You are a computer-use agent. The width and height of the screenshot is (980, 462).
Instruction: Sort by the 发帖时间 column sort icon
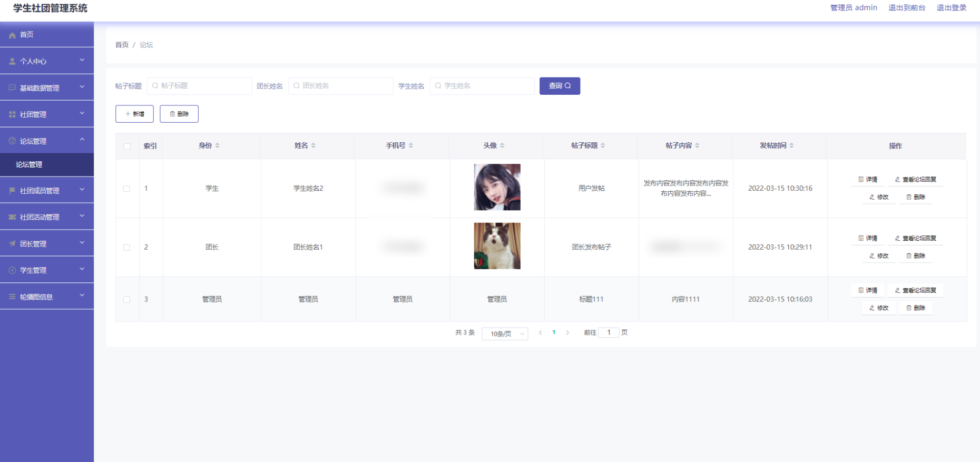tap(792, 145)
